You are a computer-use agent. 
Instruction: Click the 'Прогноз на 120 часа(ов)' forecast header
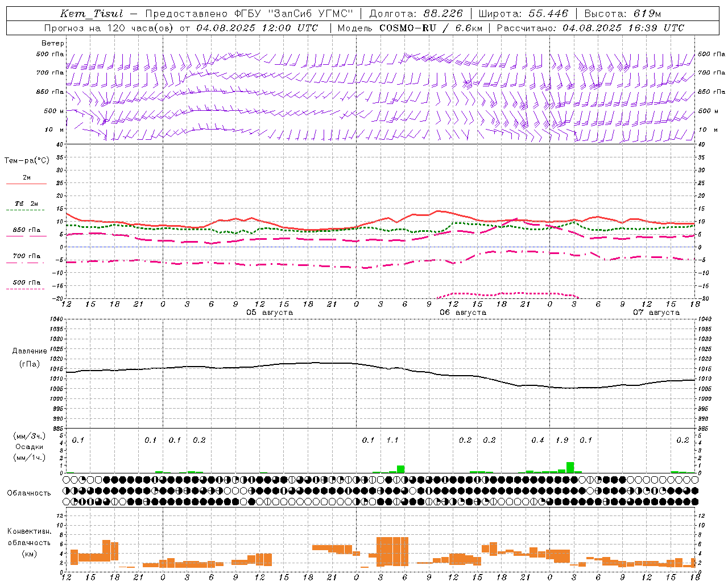(110, 28)
